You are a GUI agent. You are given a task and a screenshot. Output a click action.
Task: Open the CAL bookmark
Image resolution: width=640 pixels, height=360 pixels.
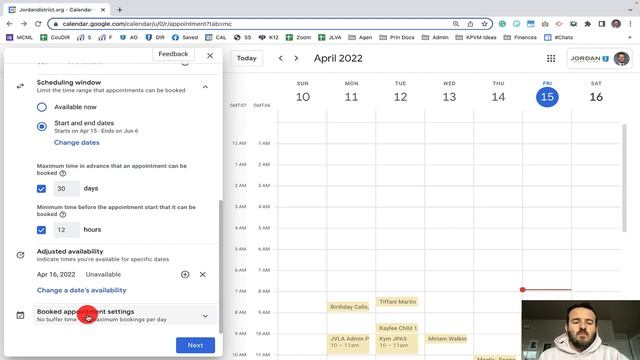click(216, 37)
